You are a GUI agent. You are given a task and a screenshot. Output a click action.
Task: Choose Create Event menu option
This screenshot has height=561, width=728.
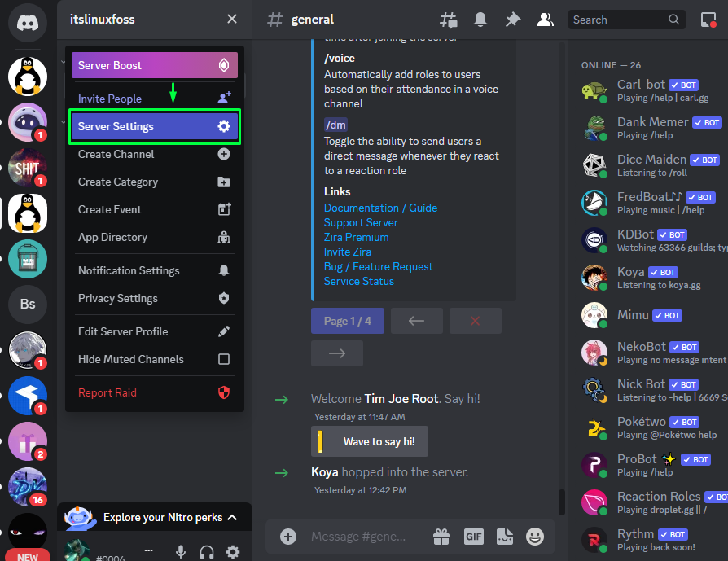point(155,209)
